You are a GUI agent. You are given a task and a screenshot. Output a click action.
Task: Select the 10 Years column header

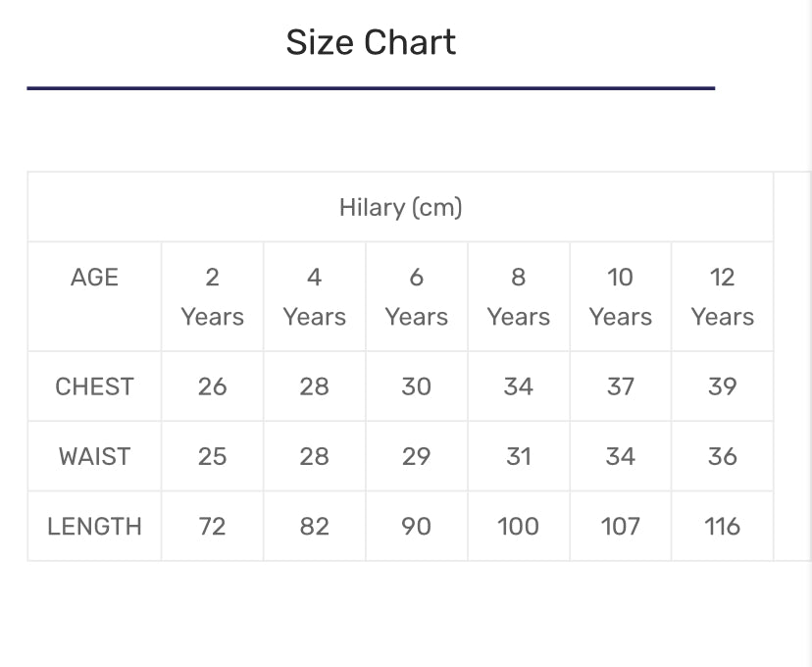(x=620, y=296)
